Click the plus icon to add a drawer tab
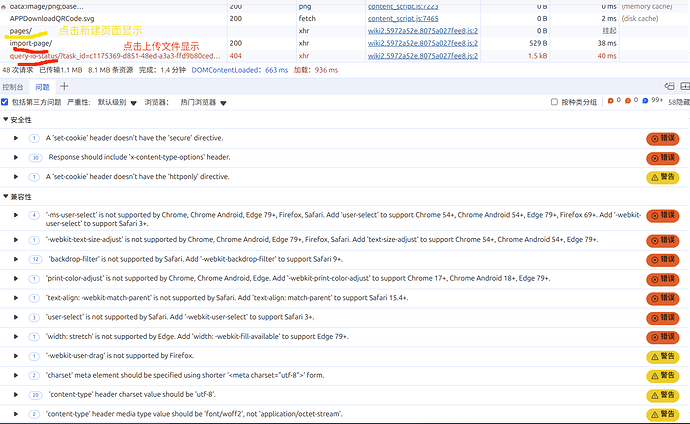This screenshot has width=690, height=424. pyautogui.click(x=64, y=87)
